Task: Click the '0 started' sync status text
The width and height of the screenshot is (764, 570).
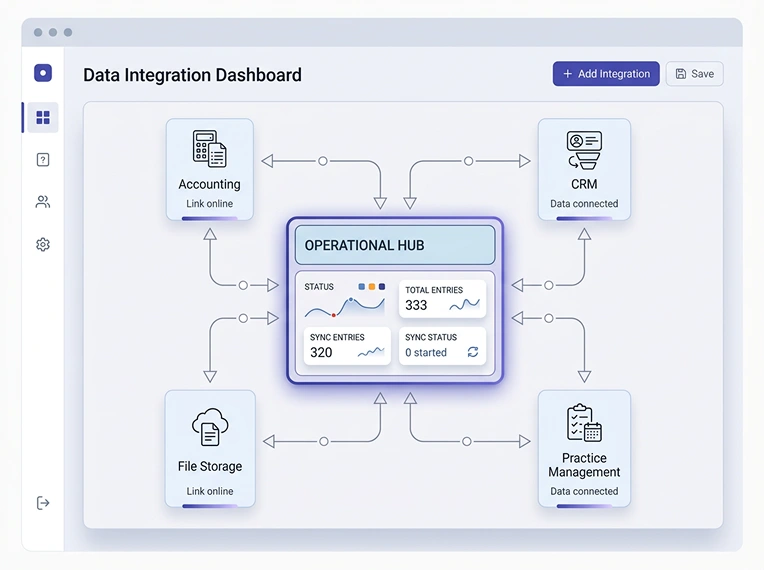Action: click(x=426, y=352)
